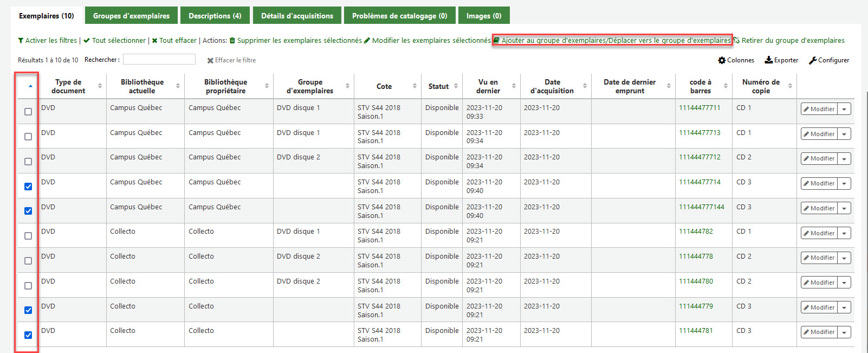This screenshot has height=353, width=868.
Task: Open the Colonnes gear menu
Action: 736,60
